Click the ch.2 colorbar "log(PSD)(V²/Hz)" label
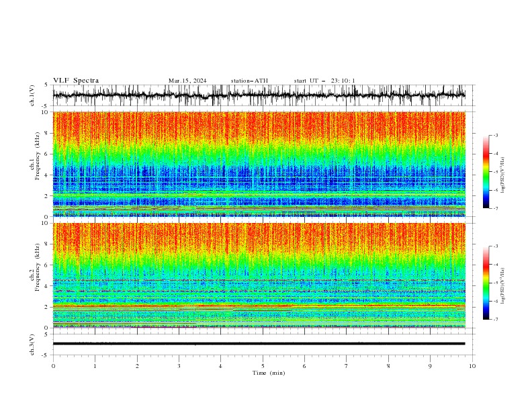This screenshot has height=411, width=532. point(502,286)
